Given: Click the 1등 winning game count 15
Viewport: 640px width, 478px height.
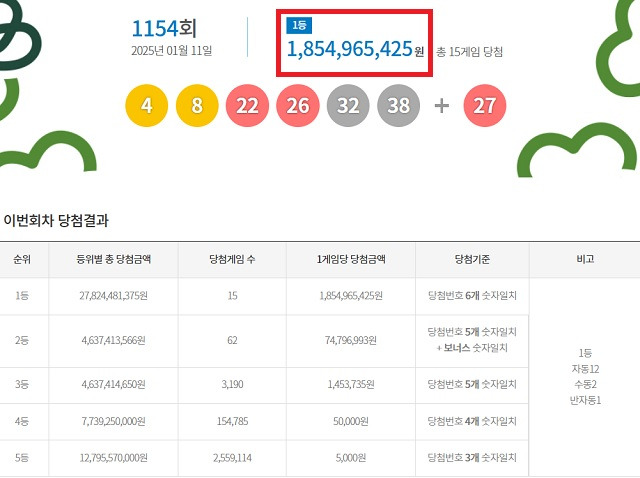Looking at the screenshot, I should [232, 296].
